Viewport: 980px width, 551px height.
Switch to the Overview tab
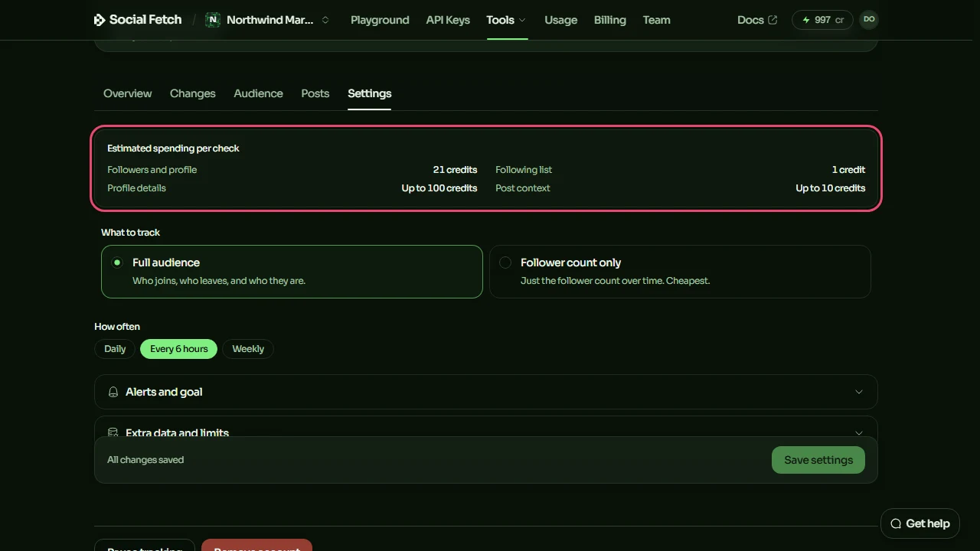click(x=128, y=93)
